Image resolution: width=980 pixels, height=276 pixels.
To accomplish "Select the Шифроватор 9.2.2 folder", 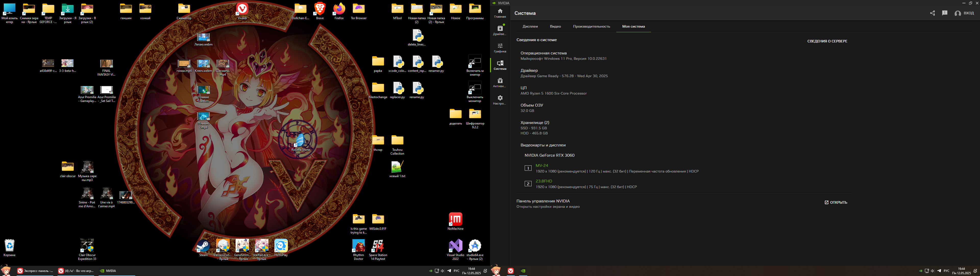I will tap(475, 119).
